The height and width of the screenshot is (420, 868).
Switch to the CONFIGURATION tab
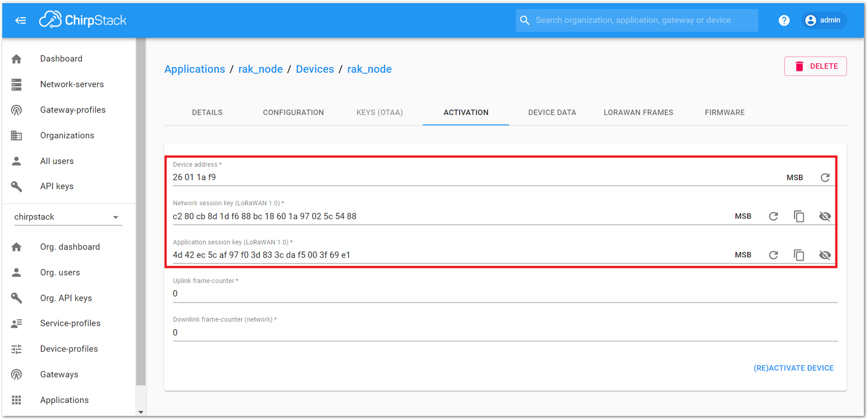(x=293, y=113)
